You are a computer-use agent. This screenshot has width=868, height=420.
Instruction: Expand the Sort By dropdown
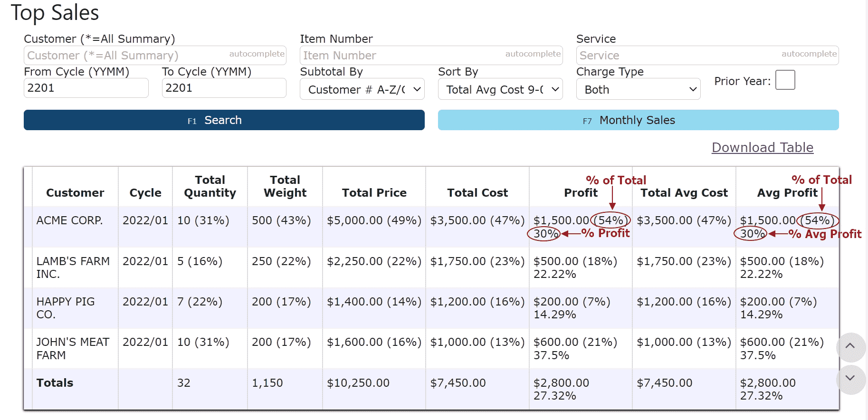(x=500, y=89)
